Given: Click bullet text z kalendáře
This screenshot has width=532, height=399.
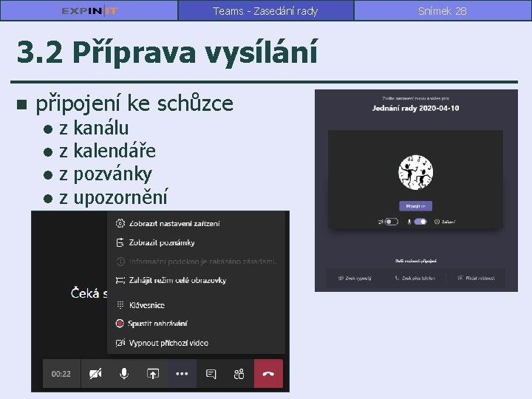Looking at the screenshot, I should click(x=107, y=151).
